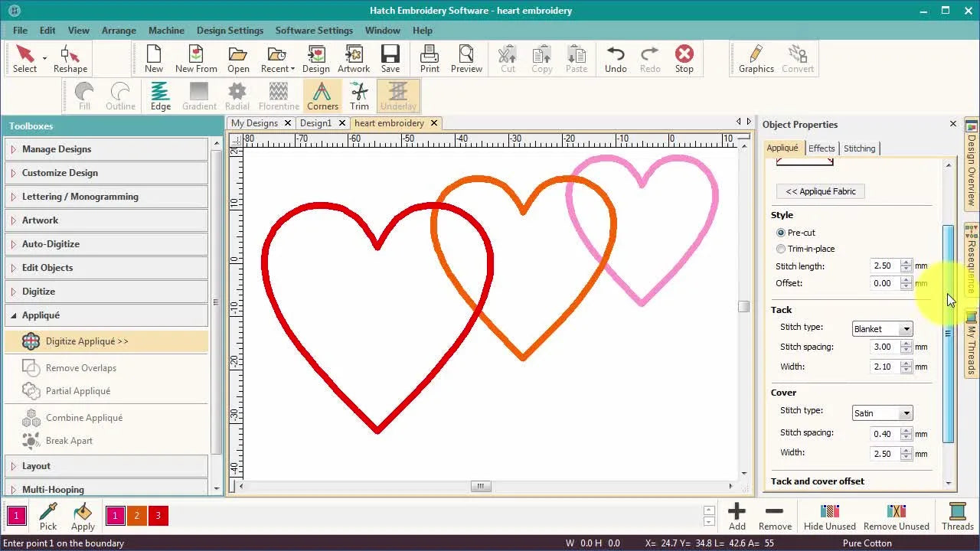Close the Object Properties panel
This screenshot has height=551, width=980.
pos(953,124)
